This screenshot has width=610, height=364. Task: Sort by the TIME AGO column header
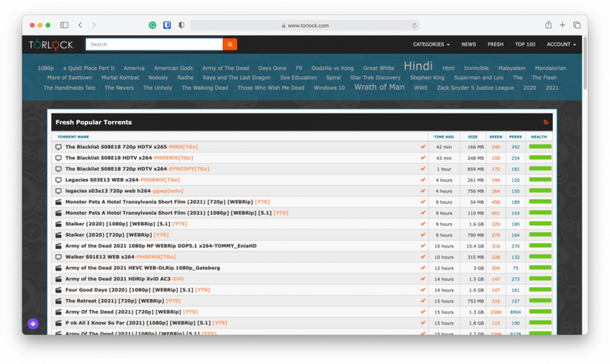point(444,137)
